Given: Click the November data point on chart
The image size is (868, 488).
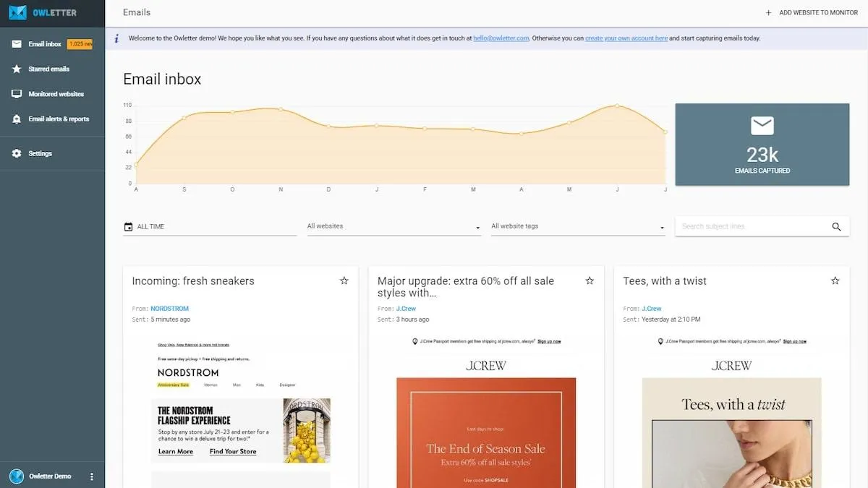Looking at the screenshot, I should pyautogui.click(x=281, y=109).
